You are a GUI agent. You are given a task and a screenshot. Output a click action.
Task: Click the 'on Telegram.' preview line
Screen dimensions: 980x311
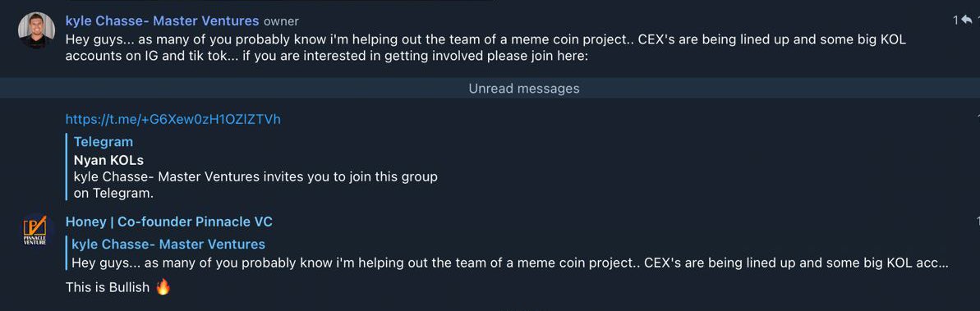tap(113, 194)
